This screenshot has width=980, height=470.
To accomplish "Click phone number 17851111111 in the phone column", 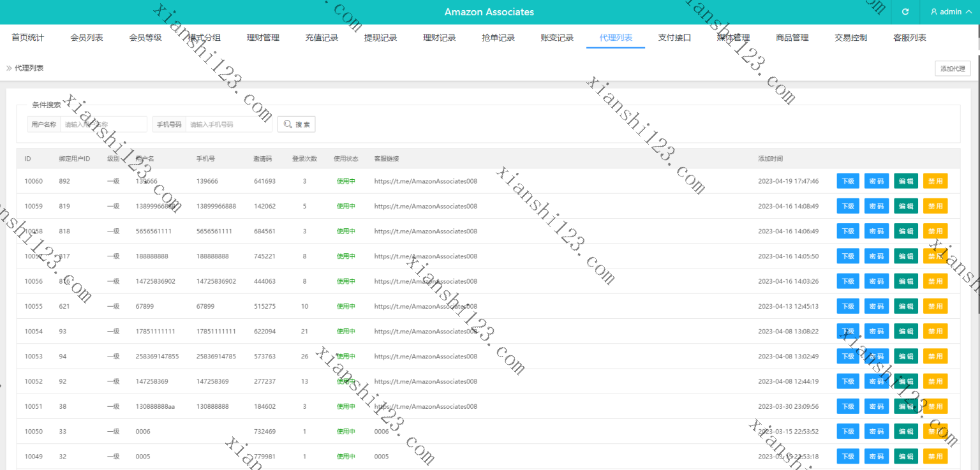I will click(216, 331).
